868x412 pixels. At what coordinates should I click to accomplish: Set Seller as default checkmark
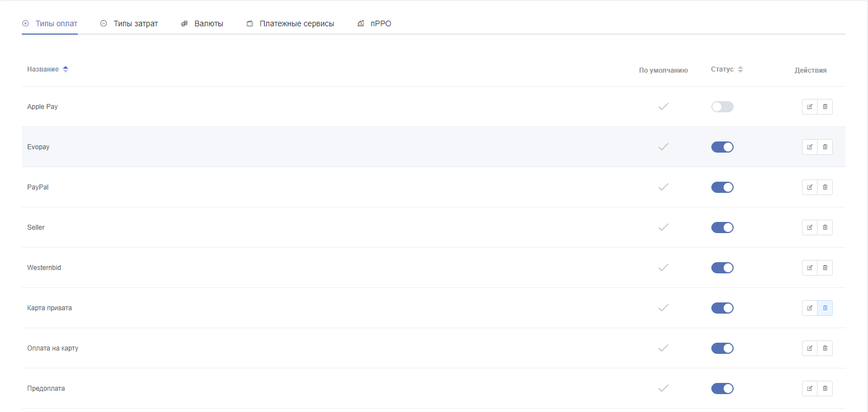click(664, 227)
